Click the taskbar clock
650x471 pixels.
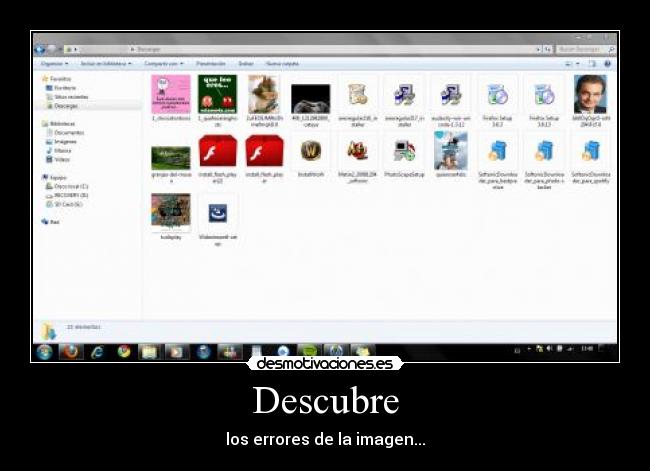click(x=586, y=349)
